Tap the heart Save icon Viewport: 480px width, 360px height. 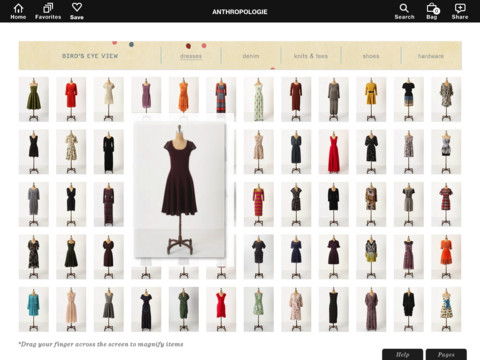coord(77,11)
